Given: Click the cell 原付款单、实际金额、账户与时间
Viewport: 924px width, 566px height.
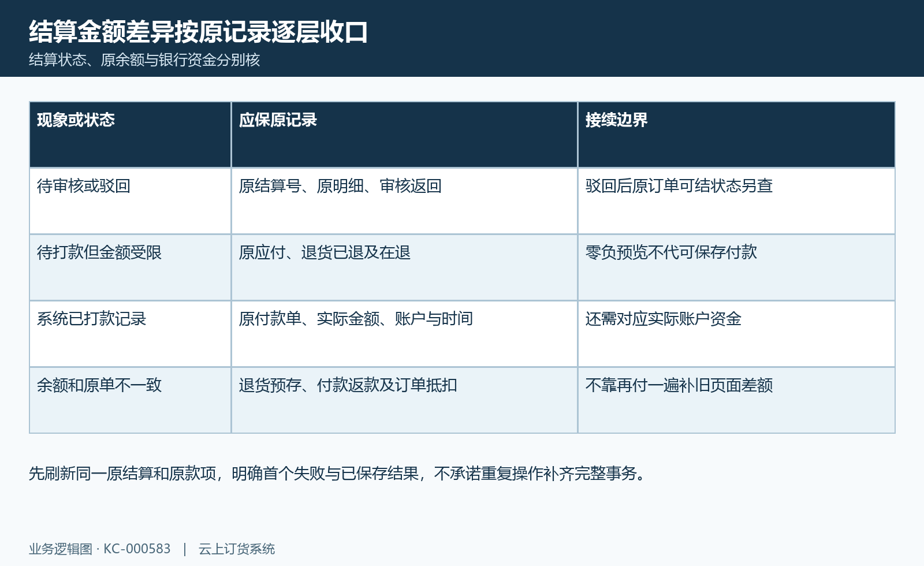Looking at the screenshot, I should tap(404, 334).
